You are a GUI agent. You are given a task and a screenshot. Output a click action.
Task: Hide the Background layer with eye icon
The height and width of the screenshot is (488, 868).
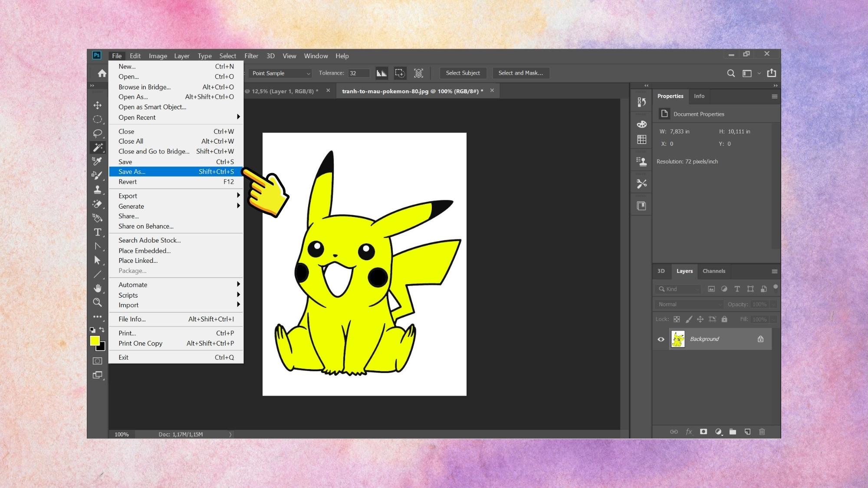[x=661, y=339]
